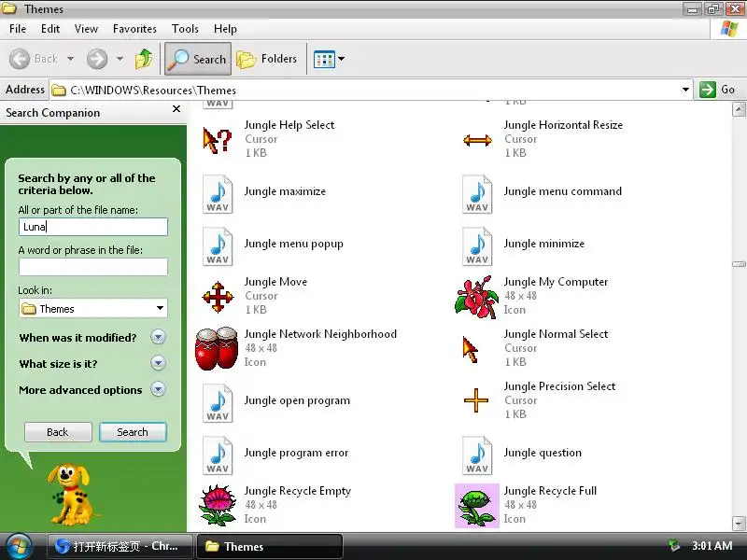Click the vertical scrollbar thumb

click(x=739, y=264)
